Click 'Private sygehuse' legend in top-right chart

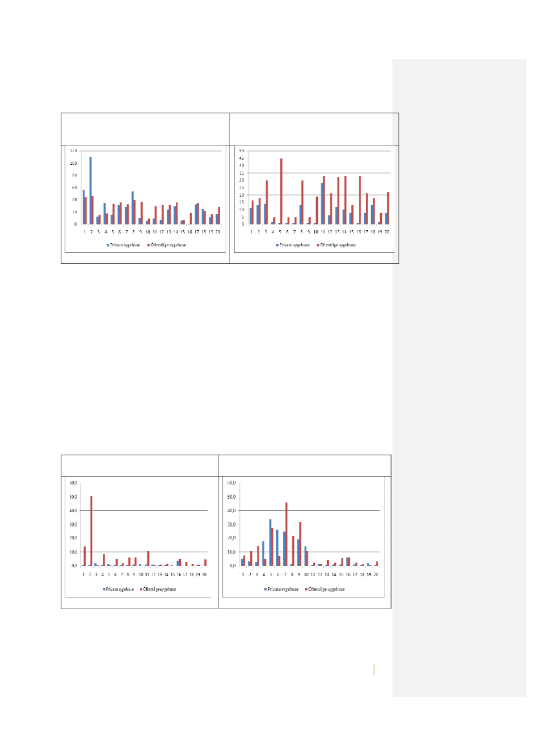pyautogui.click(x=293, y=245)
